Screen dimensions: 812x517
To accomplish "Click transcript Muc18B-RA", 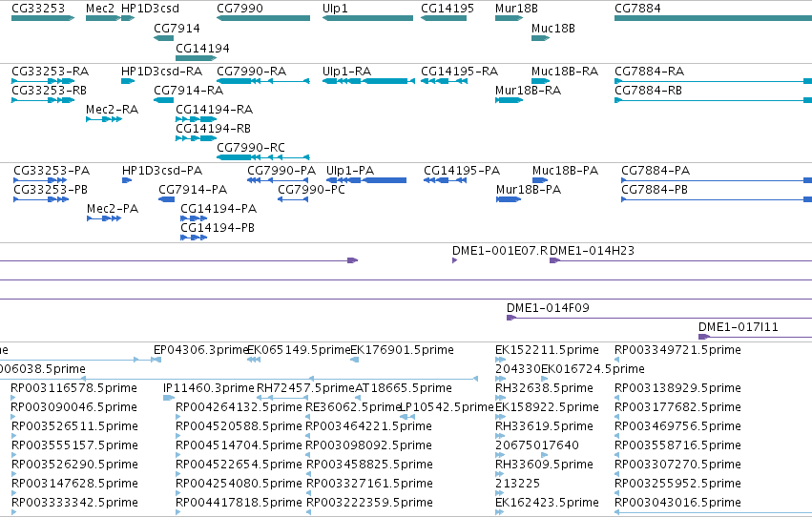I will click(565, 72).
